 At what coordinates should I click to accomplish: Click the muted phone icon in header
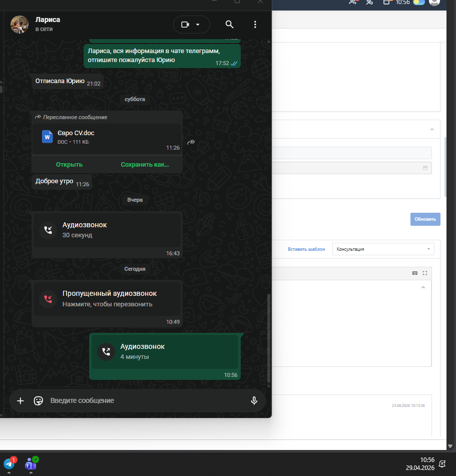pos(369,2)
